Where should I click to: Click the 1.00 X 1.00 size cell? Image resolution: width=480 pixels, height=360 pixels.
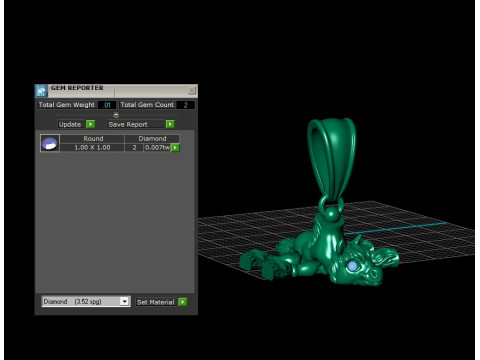click(92, 147)
